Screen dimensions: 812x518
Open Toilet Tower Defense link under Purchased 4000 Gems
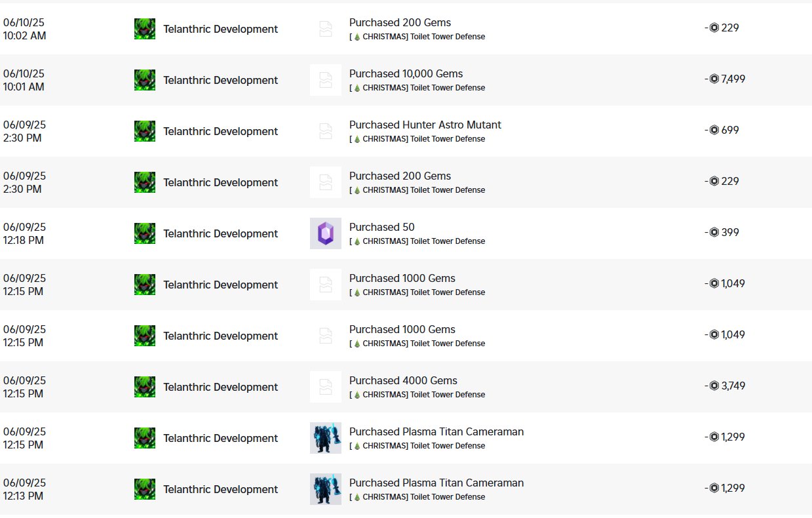417,395
